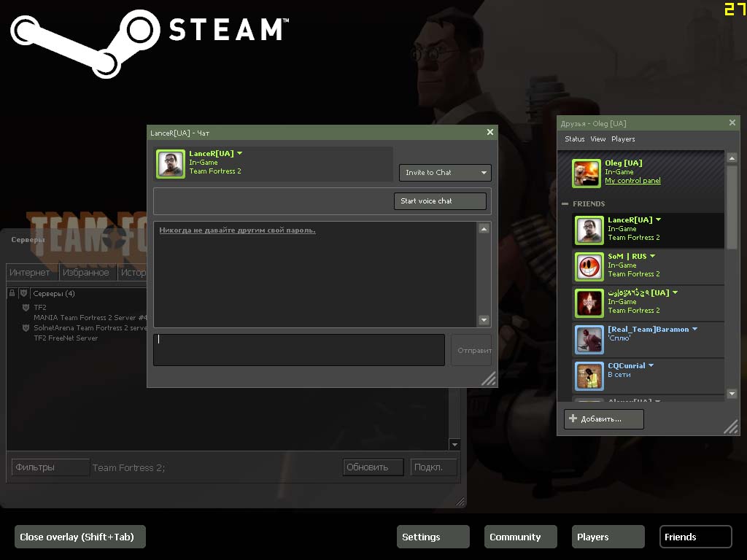Click the chat window resize grip icon
This screenshot has height=560, width=747.
489,378
